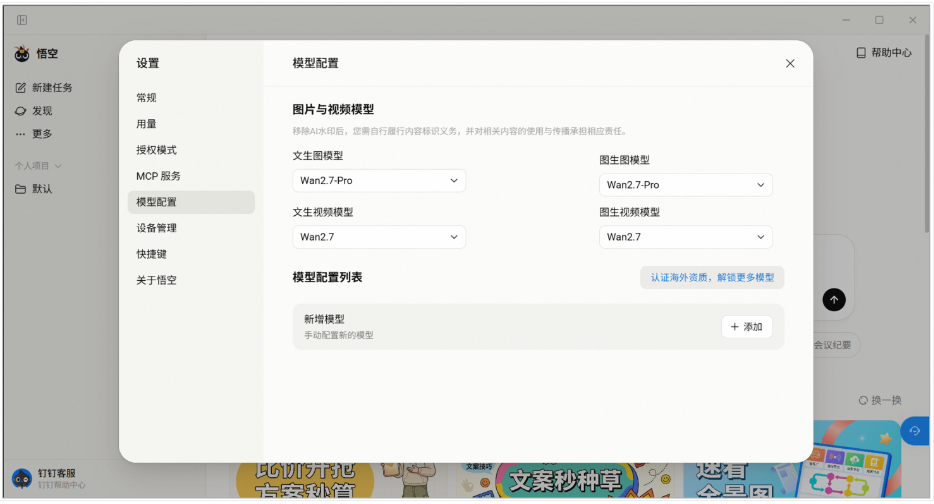This screenshot has height=504, width=934.
Task: Click the 默认 folder icon
Action: (x=20, y=189)
